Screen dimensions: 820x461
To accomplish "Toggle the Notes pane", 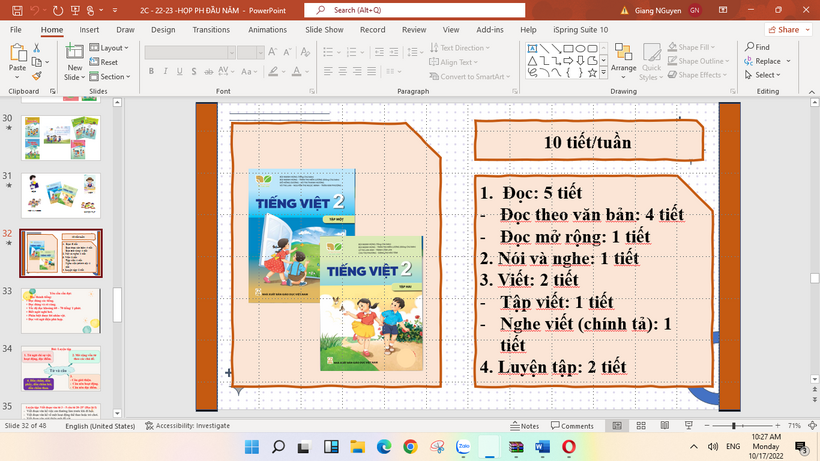I will coord(523,425).
